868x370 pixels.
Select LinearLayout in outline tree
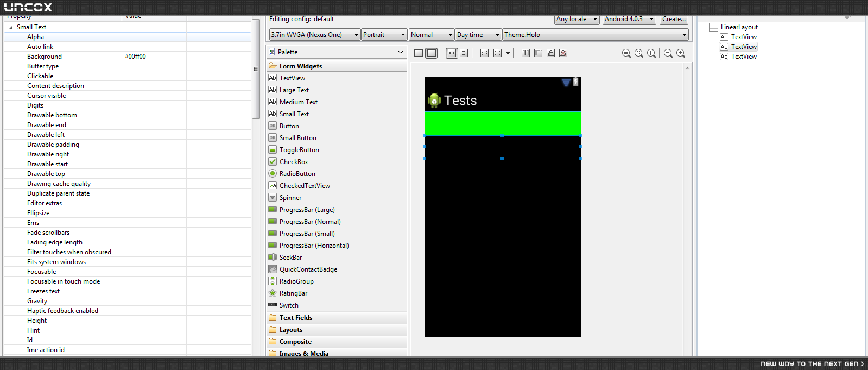[x=733, y=27]
